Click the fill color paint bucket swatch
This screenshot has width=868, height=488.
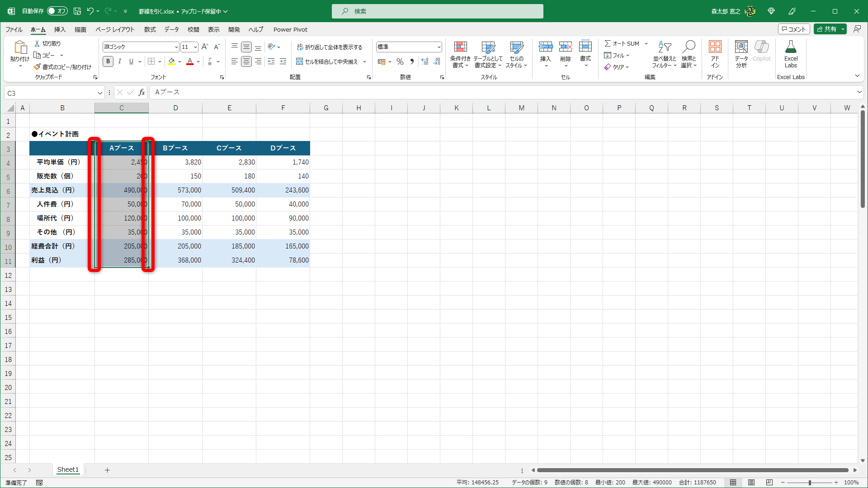click(x=171, y=61)
